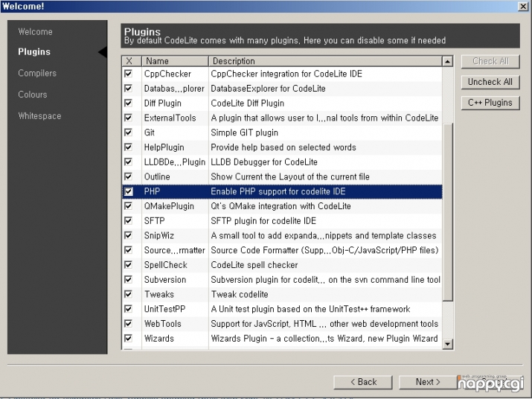
Task: Select the 'HelpPlugin' name cell
Action: 164,147
